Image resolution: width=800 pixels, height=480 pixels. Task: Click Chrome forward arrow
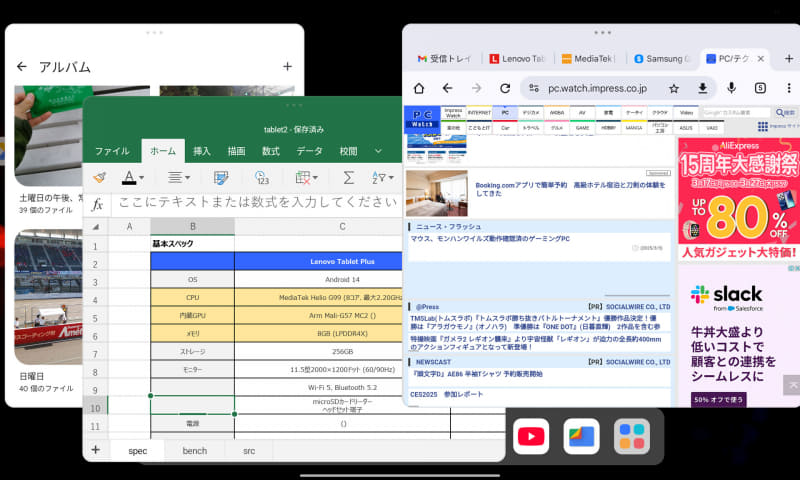point(477,88)
